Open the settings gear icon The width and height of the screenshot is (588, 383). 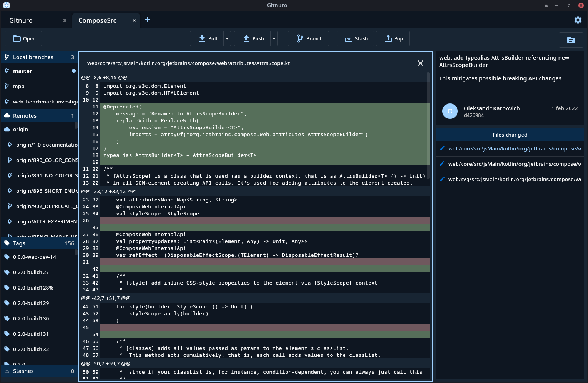(x=578, y=20)
